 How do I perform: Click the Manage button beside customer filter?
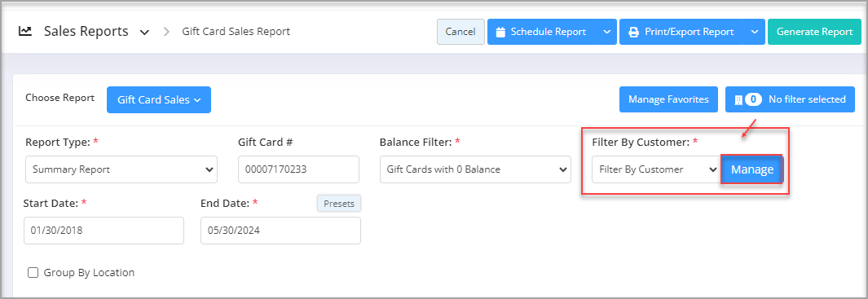751,169
